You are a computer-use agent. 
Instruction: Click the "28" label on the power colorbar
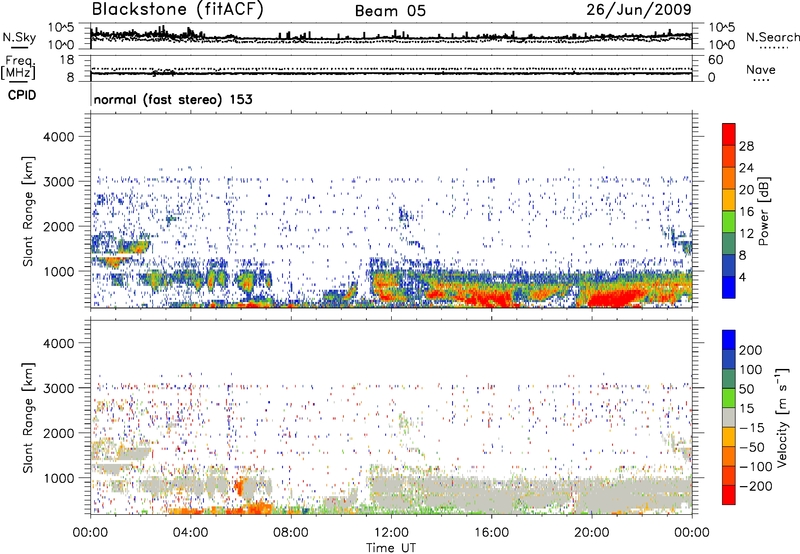(746, 146)
